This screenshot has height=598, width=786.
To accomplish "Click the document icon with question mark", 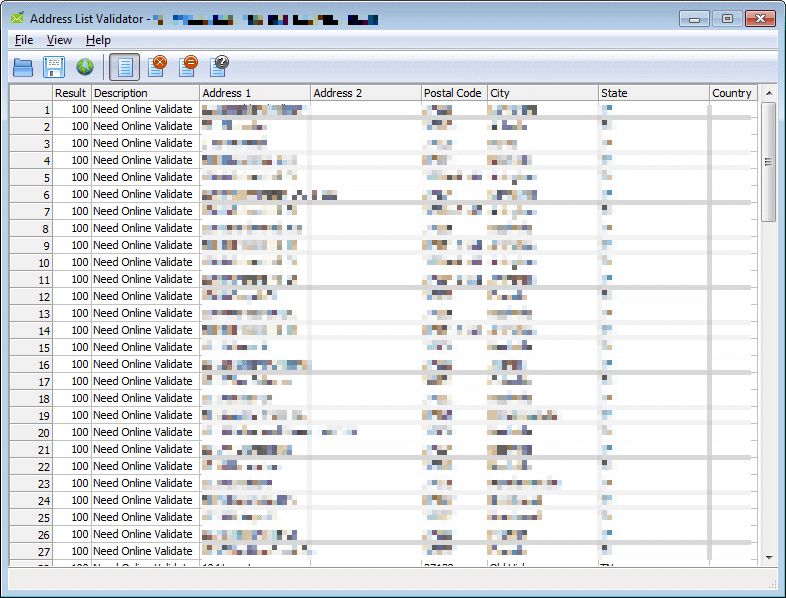I will tap(219, 67).
